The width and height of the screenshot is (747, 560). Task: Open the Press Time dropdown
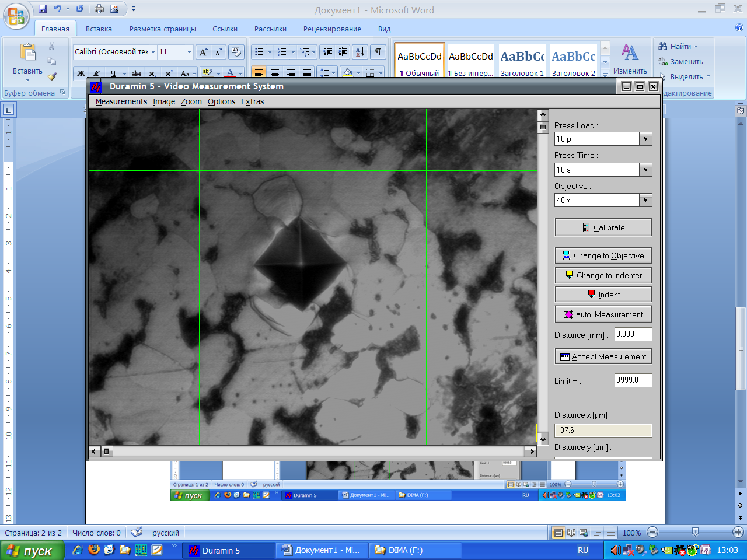click(x=645, y=170)
